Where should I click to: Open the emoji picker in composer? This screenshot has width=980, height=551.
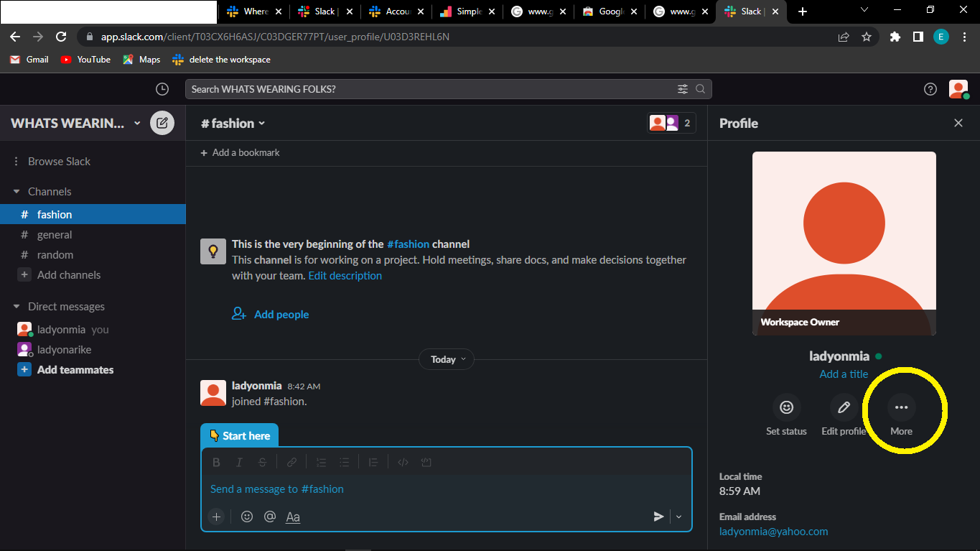247,517
